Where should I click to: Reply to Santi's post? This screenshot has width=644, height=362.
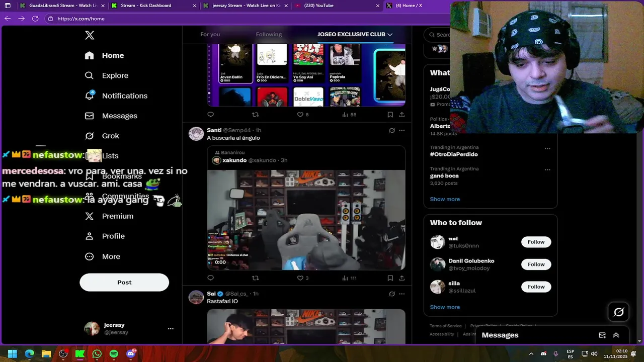click(210, 278)
